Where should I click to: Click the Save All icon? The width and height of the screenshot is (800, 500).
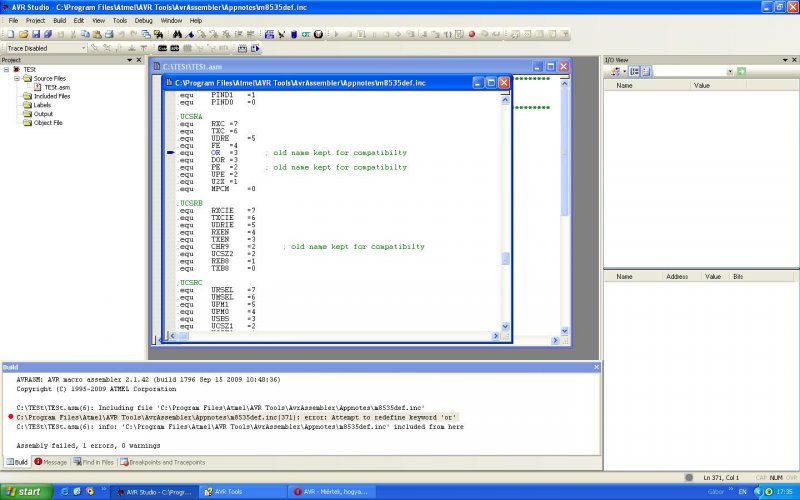(x=48, y=34)
